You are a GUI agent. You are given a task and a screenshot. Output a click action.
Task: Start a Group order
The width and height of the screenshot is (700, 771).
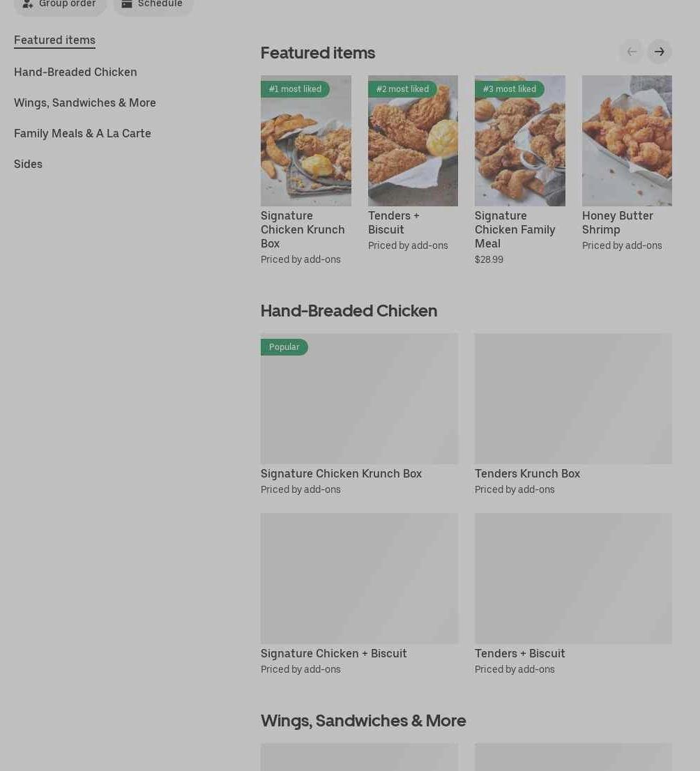coord(60,5)
